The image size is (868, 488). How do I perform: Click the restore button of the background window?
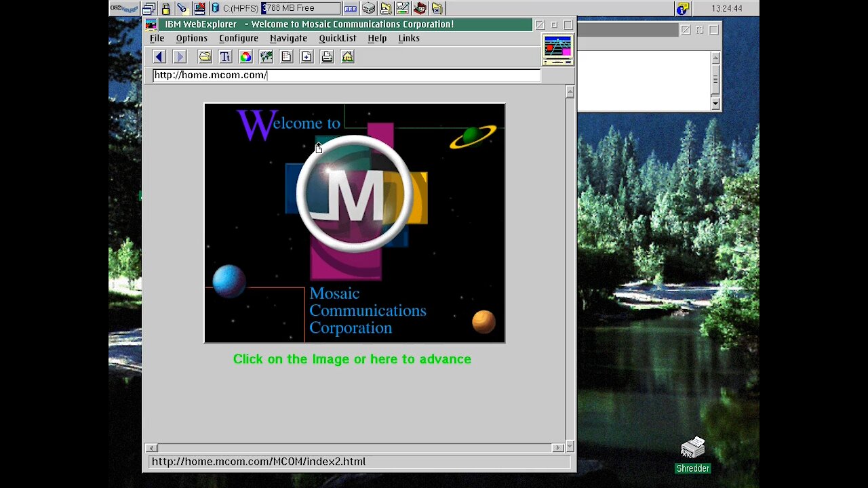700,30
